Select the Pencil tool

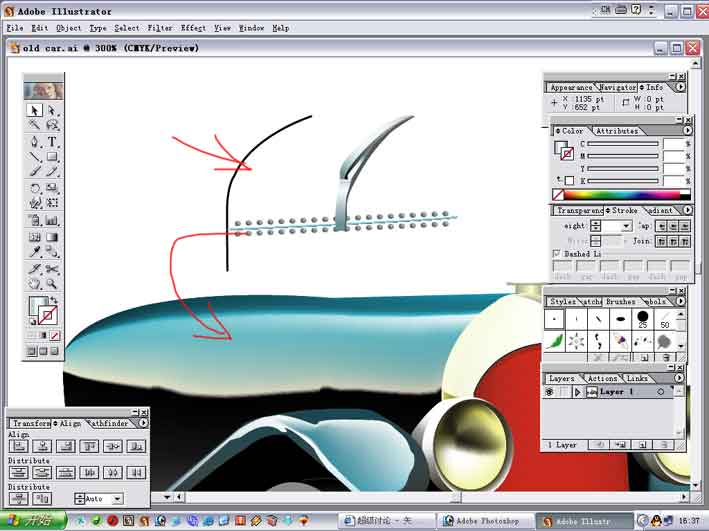[52, 171]
